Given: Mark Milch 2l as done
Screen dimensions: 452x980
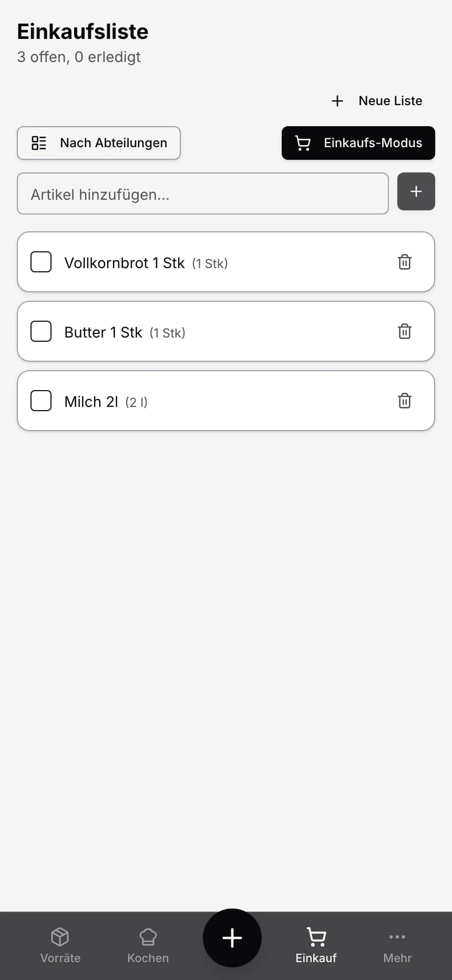Looking at the screenshot, I should tap(41, 401).
